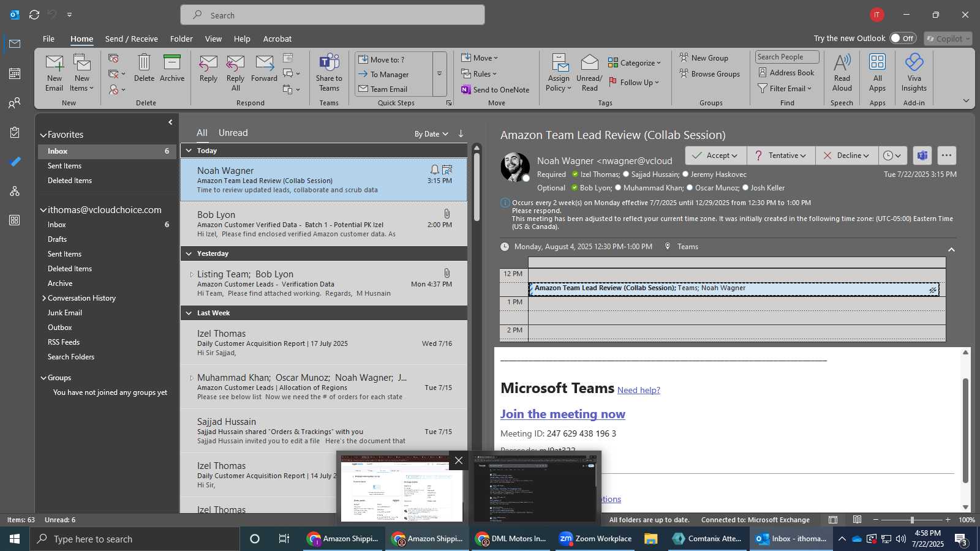The image size is (980, 551).
Task: Open Tasks in left navigation bar
Action: click(x=15, y=132)
